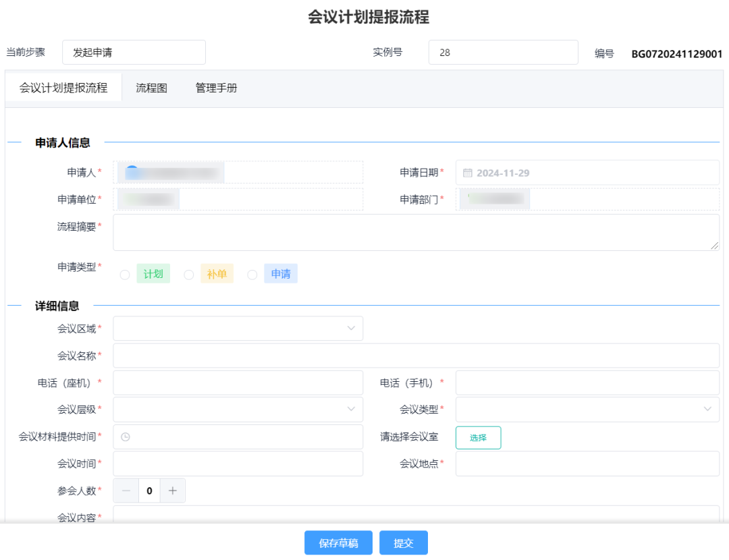Viewport: 729px width, 560px height.
Task: Increase 参会人数 with the plus button
Action: point(172,491)
